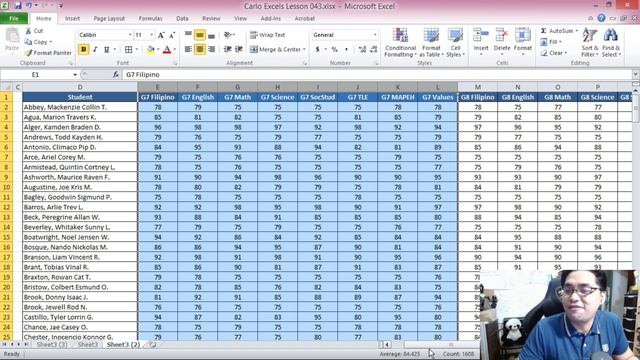Apply Percent Style format
This screenshot has height=360, width=640.
(x=335, y=49)
